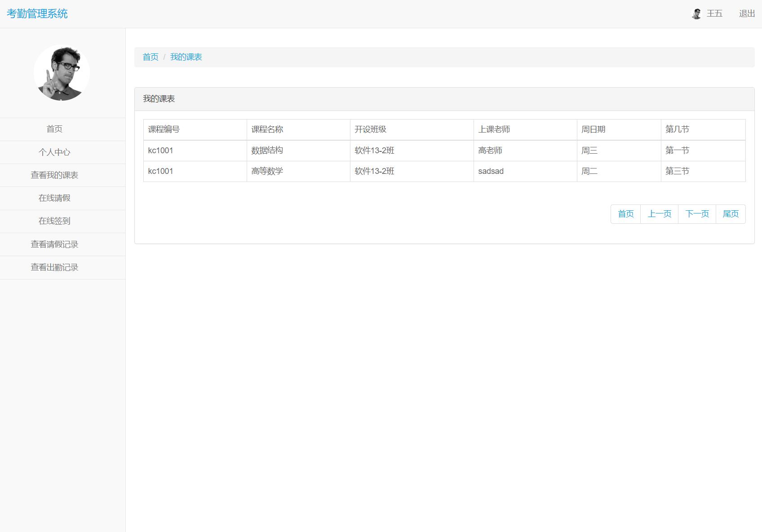This screenshot has height=532, width=762.
Task: View 查看出勤记录 in the sidebar
Action: (x=54, y=267)
